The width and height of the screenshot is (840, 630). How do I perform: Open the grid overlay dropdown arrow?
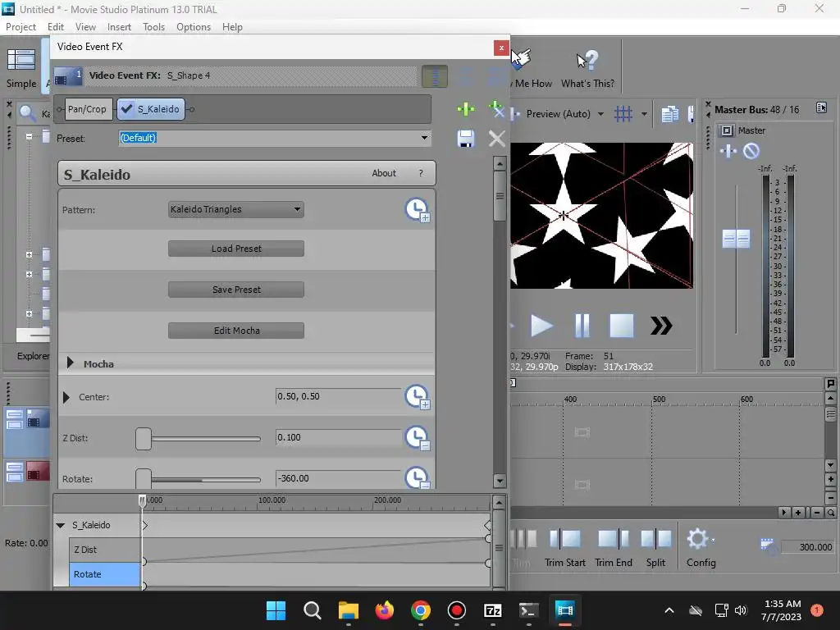(x=644, y=113)
